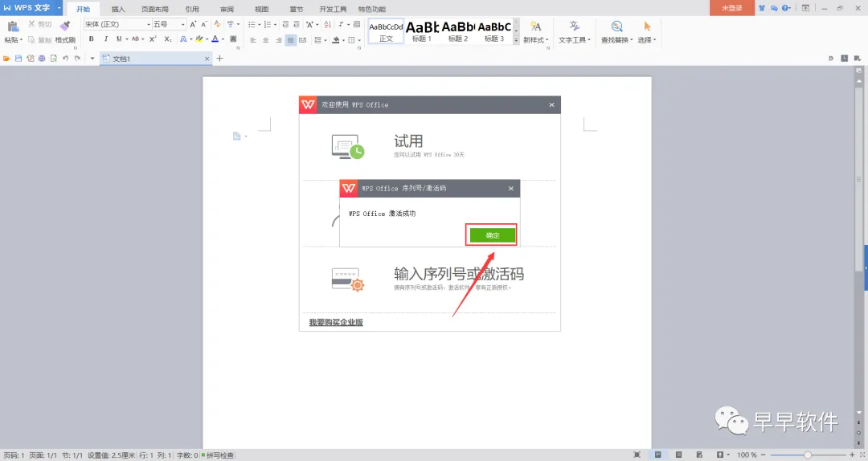This screenshot has width=868, height=461.
Task: Click the skin shirt icon
Action: [x=762, y=8]
